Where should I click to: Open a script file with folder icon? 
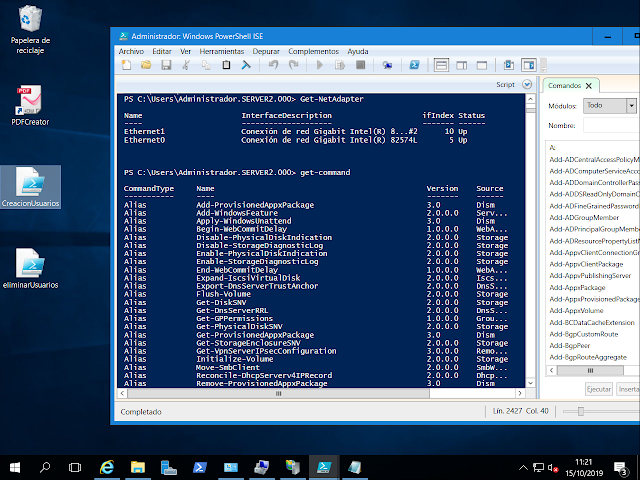(146, 65)
